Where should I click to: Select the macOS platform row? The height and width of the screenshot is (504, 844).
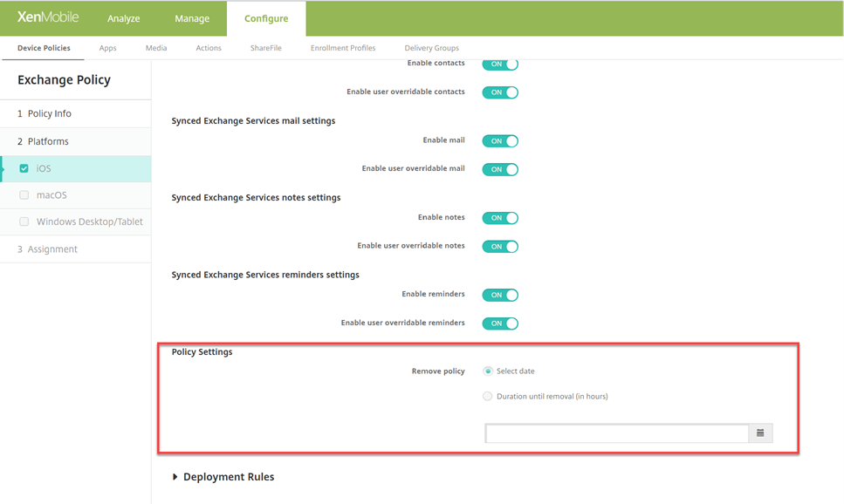coord(76,194)
